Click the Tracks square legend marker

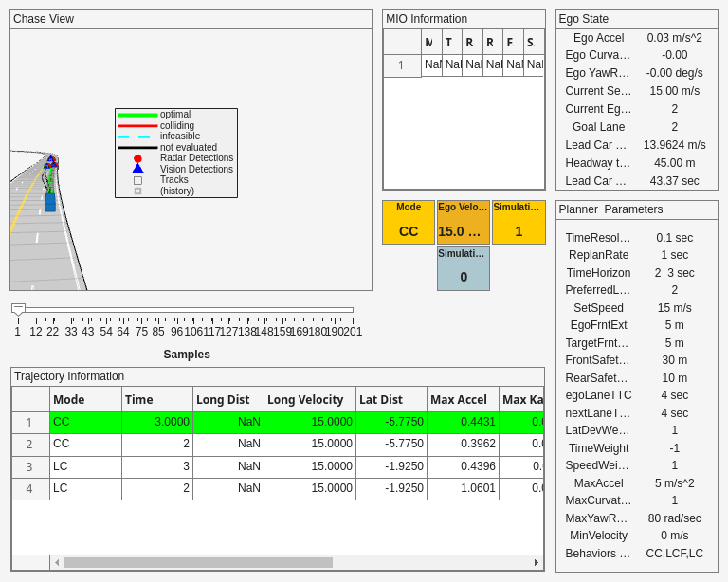click(137, 180)
